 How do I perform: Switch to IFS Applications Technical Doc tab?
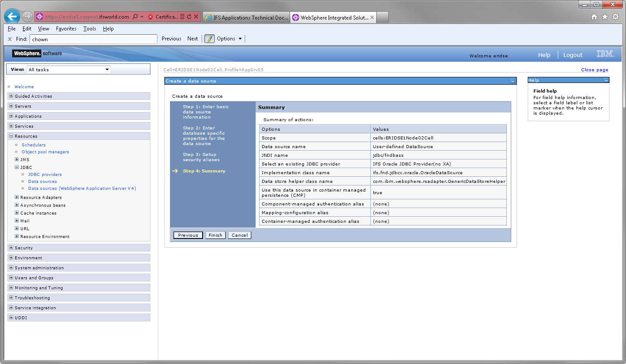tap(246, 17)
